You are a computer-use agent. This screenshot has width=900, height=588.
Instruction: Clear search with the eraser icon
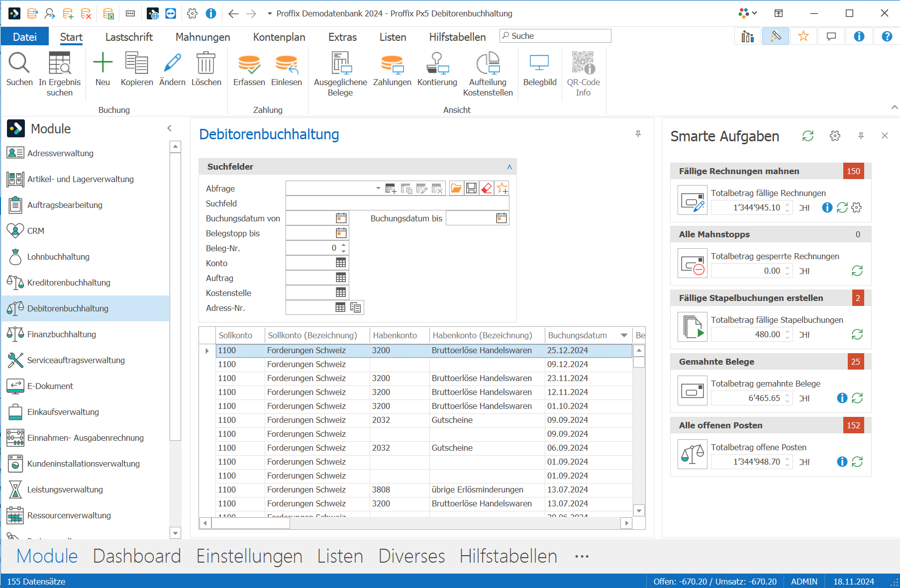[487, 188]
